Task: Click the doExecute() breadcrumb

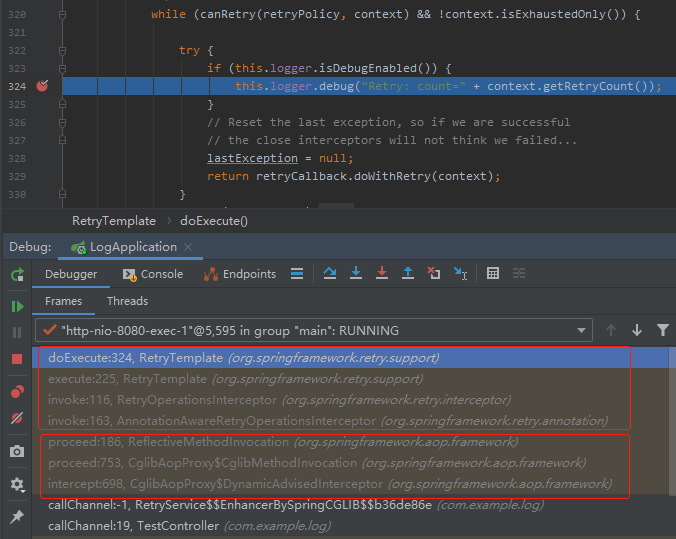Action: [x=214, y=221]
